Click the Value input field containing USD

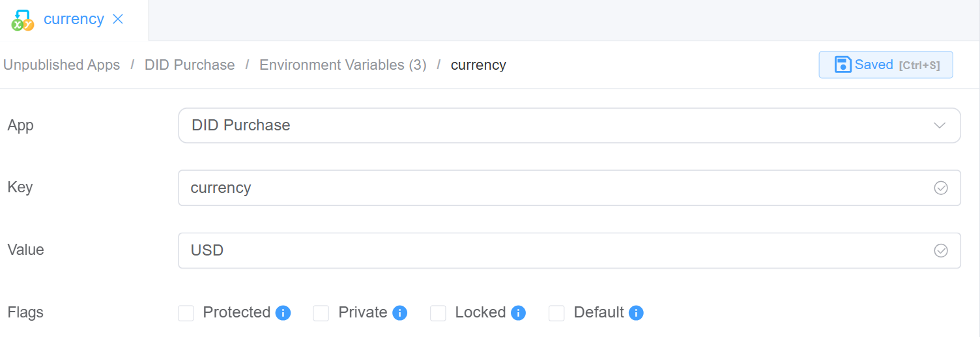[x=554, y=250]
